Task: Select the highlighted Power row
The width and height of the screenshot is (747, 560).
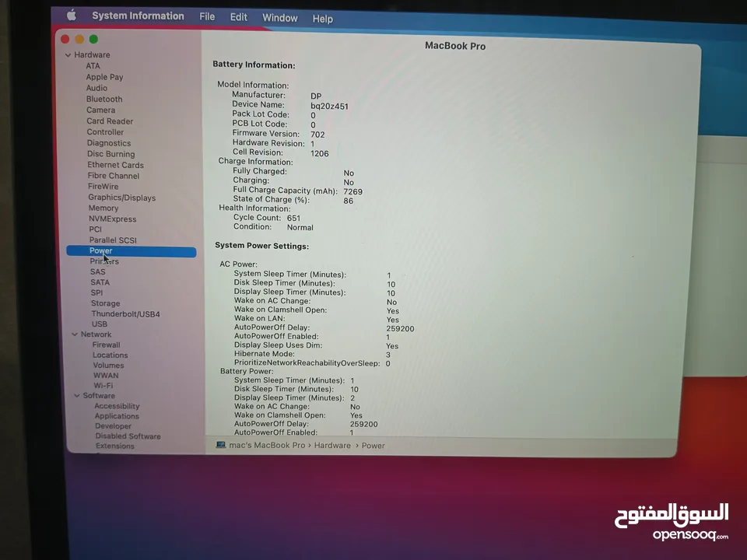Action: [131, 251]
